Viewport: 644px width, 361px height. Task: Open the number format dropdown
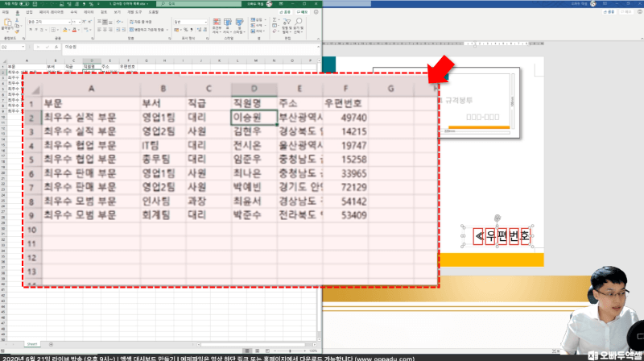pyautogui.click(x=206, y=22)
